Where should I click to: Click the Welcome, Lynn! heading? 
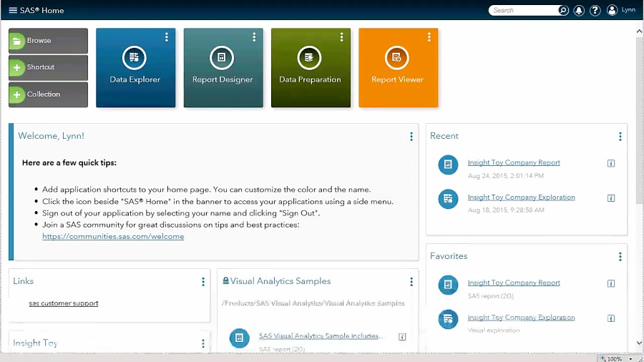[x=51, y=136]
